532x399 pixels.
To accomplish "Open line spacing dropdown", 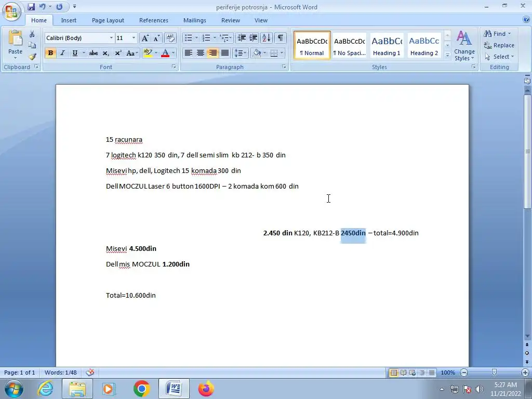I will click(x=240, y=53).
